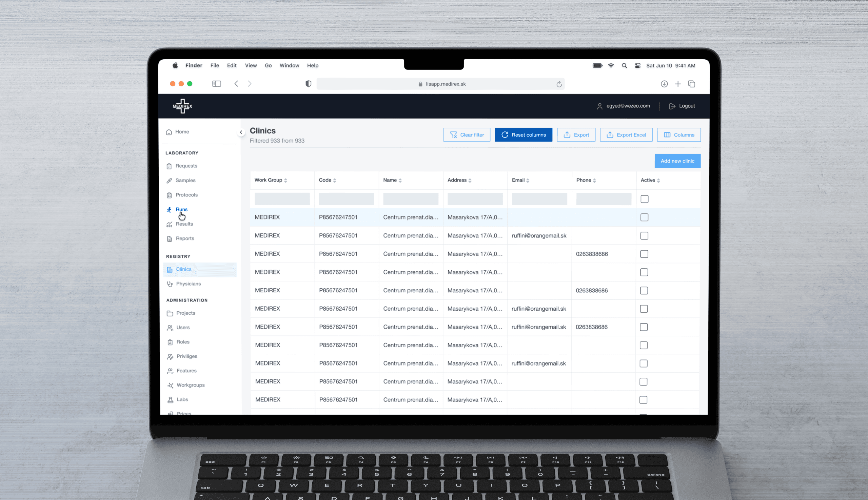Viewport: 868px width, 500px height.
Task: Toggle the Active filter checkbox in the filter row
Action: point(644,199)
